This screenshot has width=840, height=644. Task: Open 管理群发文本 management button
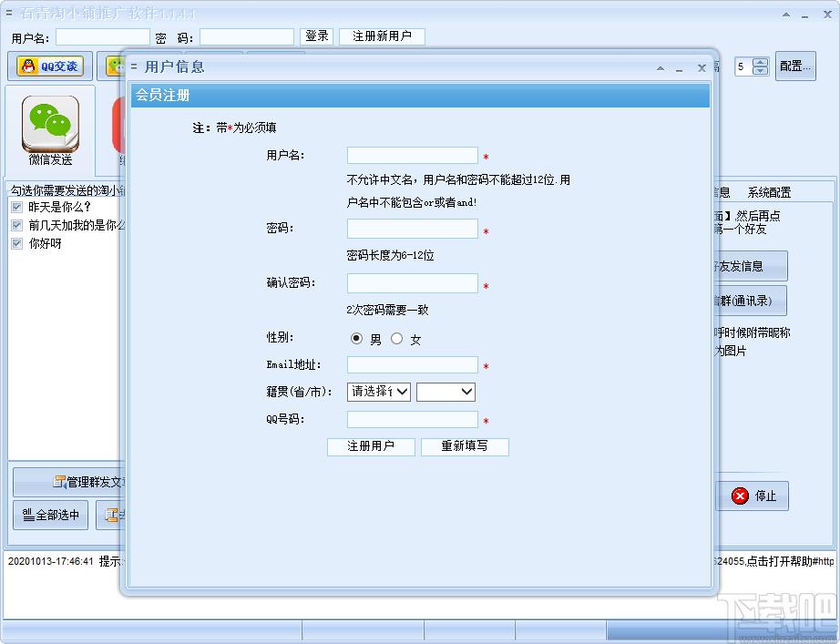pos(69,482)
